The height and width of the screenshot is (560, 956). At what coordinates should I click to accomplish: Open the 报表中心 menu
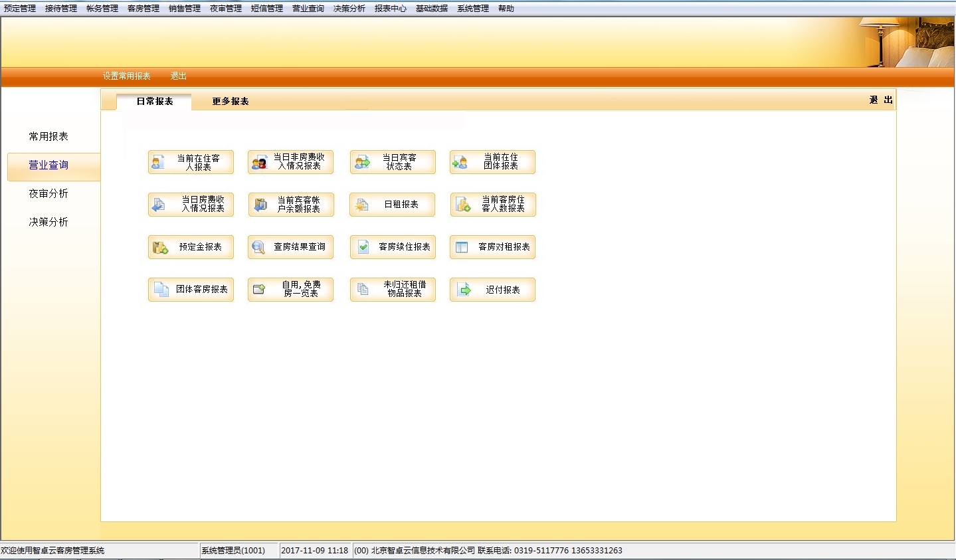coord(390,9)
